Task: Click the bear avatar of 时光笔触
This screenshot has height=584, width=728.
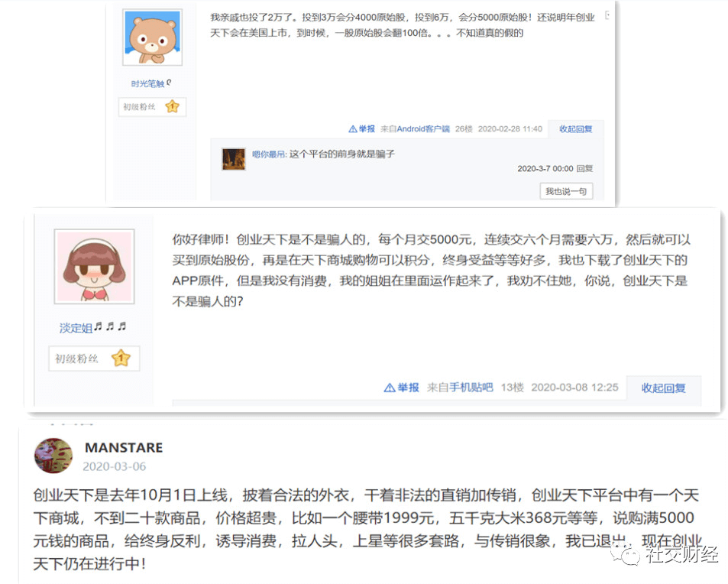Action: pos(152,37)
